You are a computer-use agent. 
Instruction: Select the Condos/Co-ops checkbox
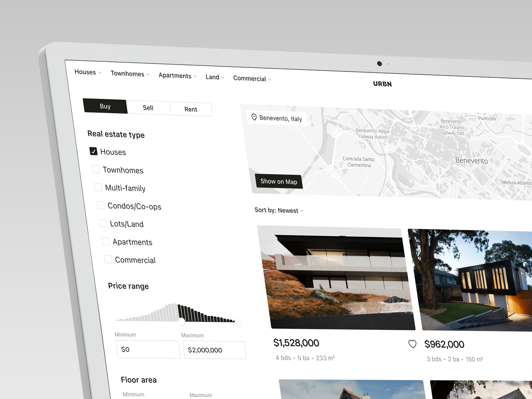click(x=101, y=205)
